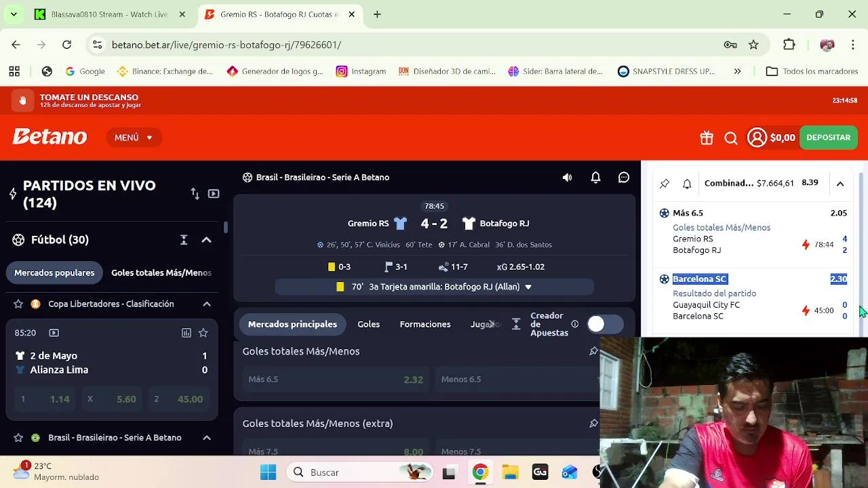
Task: Click the sort live matches arrows icon
Action: [x=195, y=194]
